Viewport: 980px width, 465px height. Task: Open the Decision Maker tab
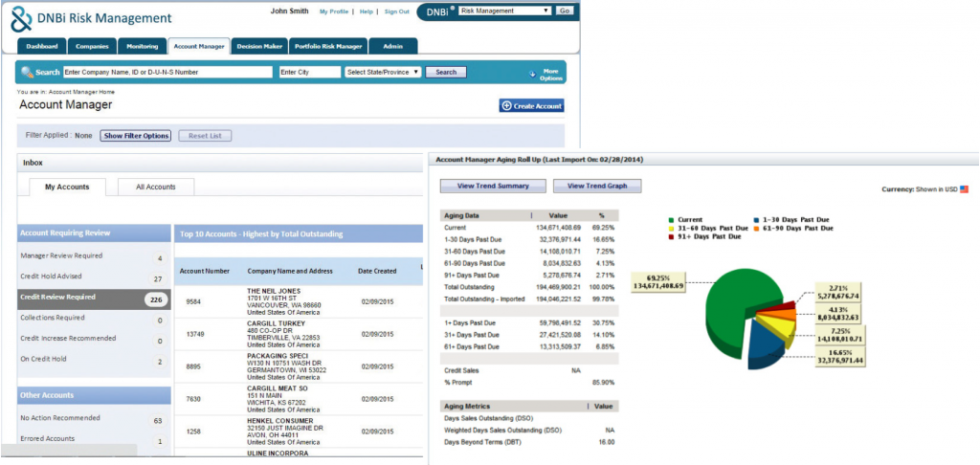(x=259, y=46)
